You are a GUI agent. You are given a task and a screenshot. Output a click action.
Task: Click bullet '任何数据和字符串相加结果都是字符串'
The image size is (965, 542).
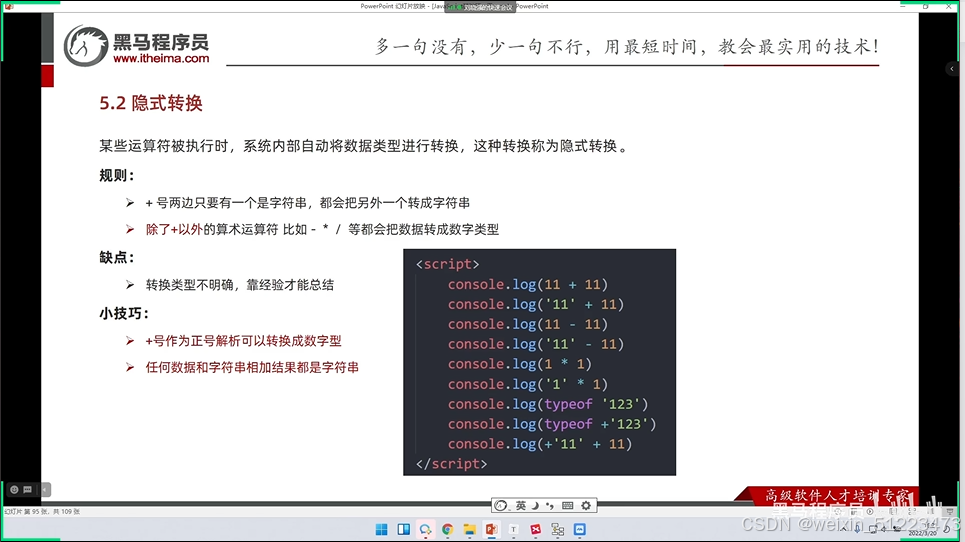pos(252,368)
